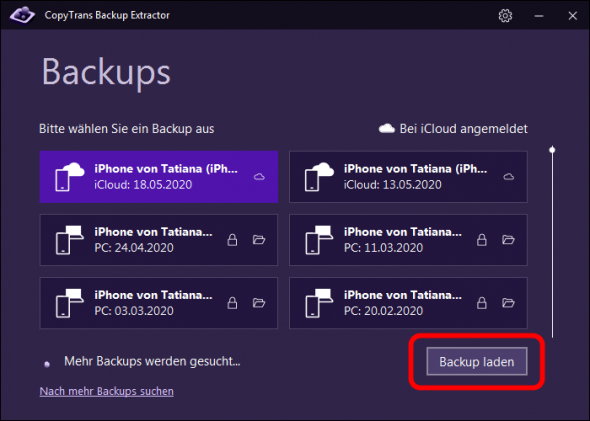590x421 pixels.
Task: Follow the Nach mehr Backups suchen link
Action: pos(106,391)
